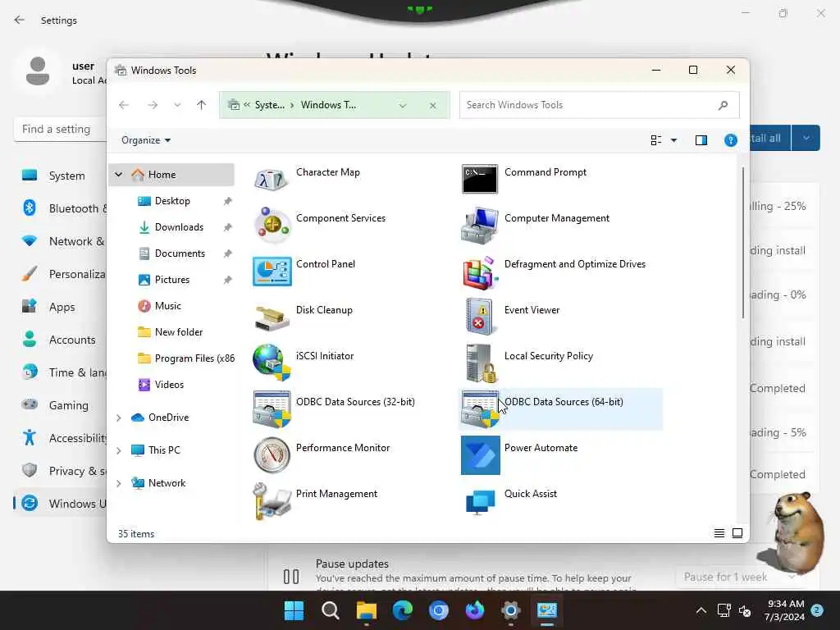Open iSCSI Initiator icon

(x=272, y=363)
